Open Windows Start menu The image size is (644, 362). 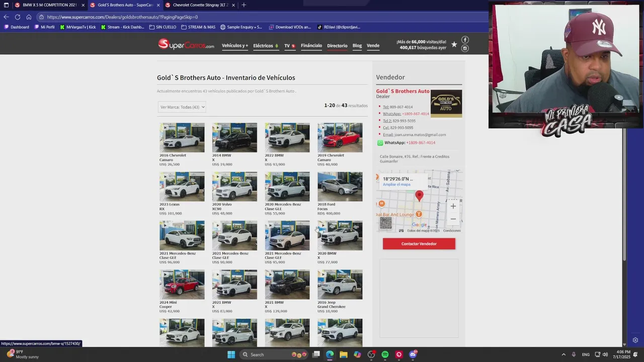(231, 354)
